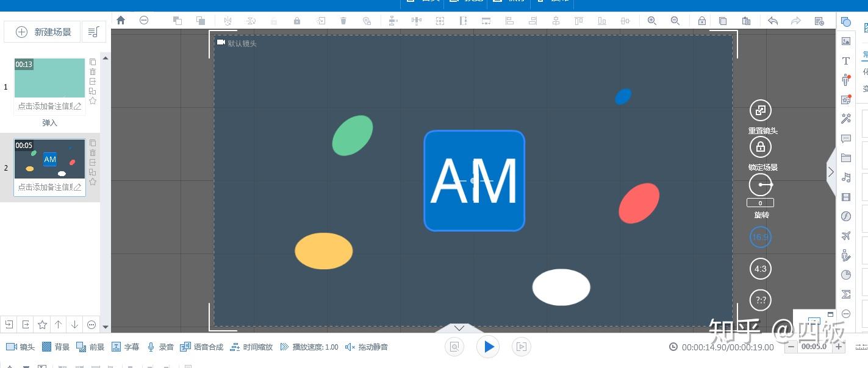Image resolution: width=868 pixels, height=368 pixels.
Task: Decrease scene duration with the minus button
Action: coord(791,347)
